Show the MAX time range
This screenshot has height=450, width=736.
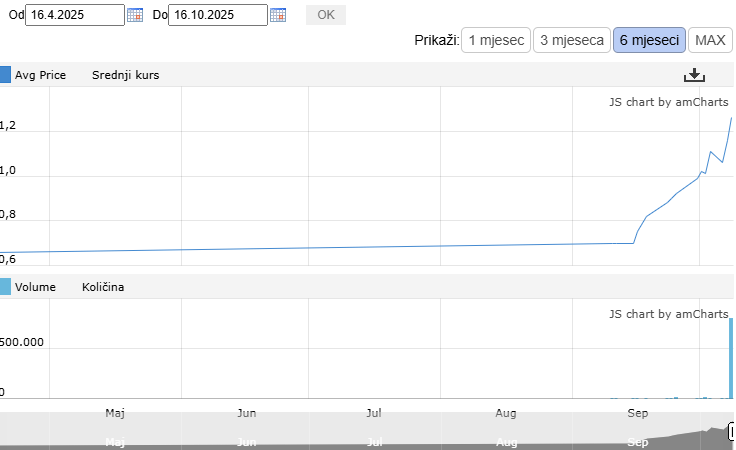point(710,40)
